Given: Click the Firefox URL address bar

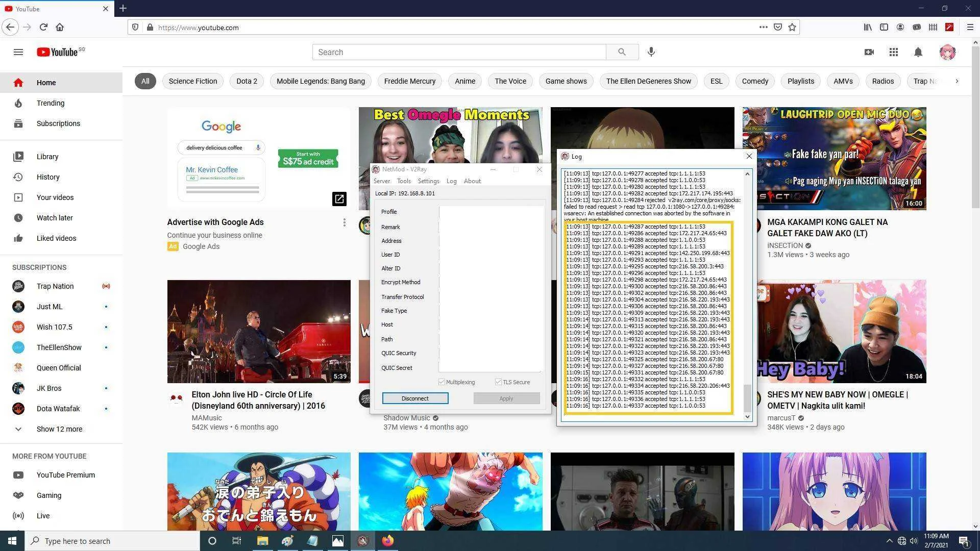Looking at the screenshot, I should coord(454,28).
